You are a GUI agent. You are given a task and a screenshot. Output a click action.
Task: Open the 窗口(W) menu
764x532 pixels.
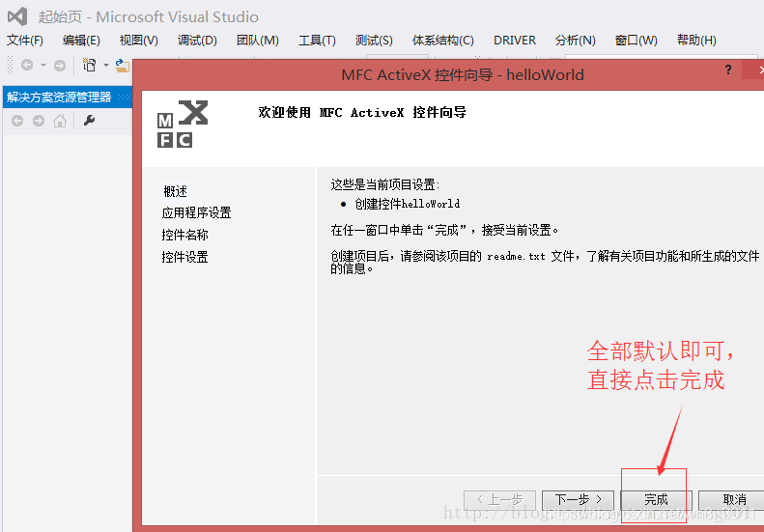point(637,41)
